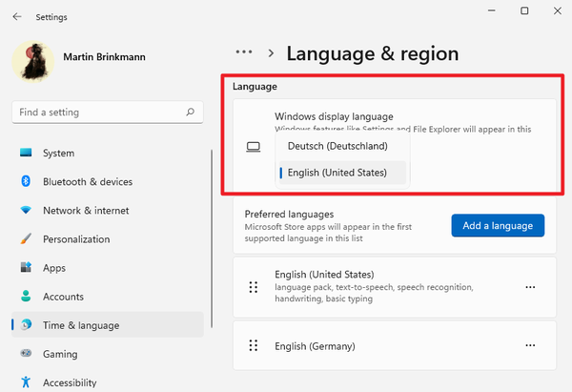The image size is (572, 392).
Task: Click the System monitor icon
Action: point(26,153)
